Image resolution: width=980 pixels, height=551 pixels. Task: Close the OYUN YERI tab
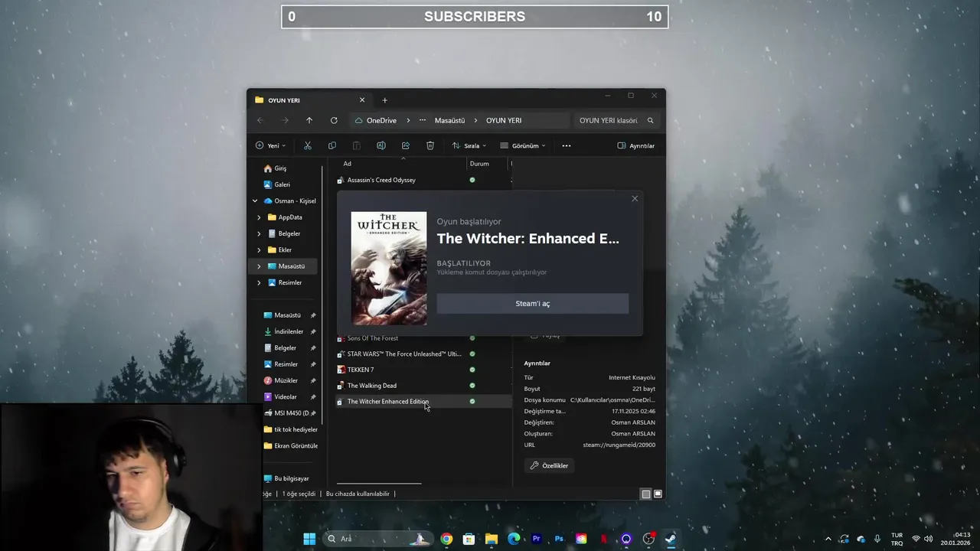coord(362,100)
